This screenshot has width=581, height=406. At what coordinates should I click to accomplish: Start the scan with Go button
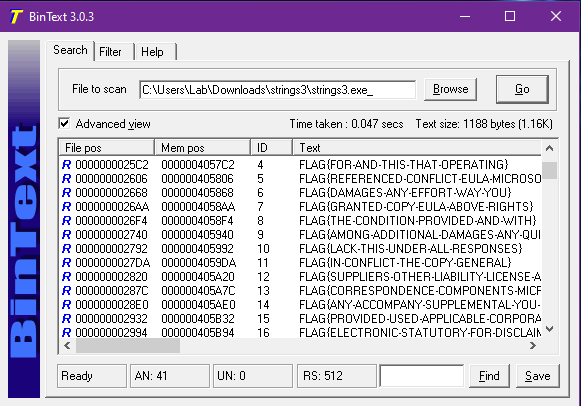pyautogui.click(x=522, y=89)
